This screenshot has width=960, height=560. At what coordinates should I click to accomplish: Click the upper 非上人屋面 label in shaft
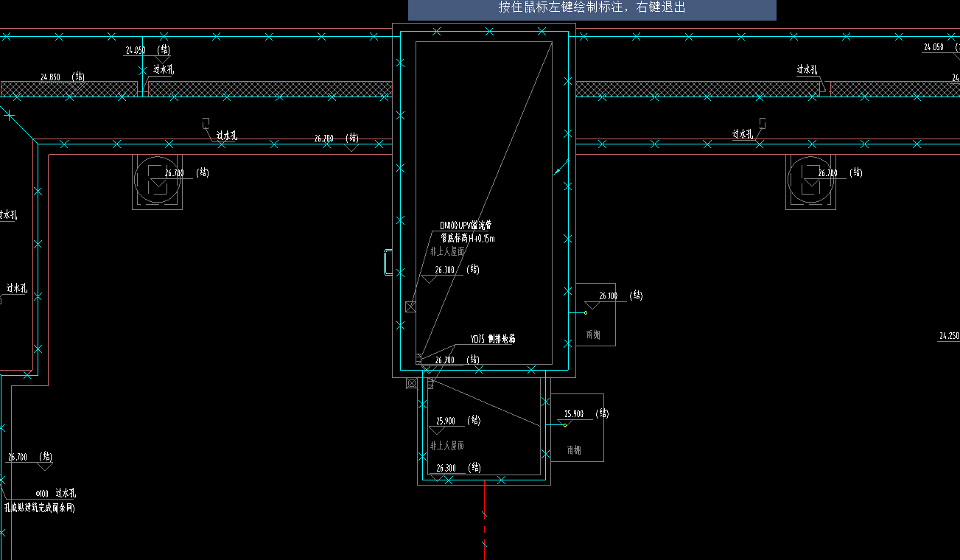448,251
